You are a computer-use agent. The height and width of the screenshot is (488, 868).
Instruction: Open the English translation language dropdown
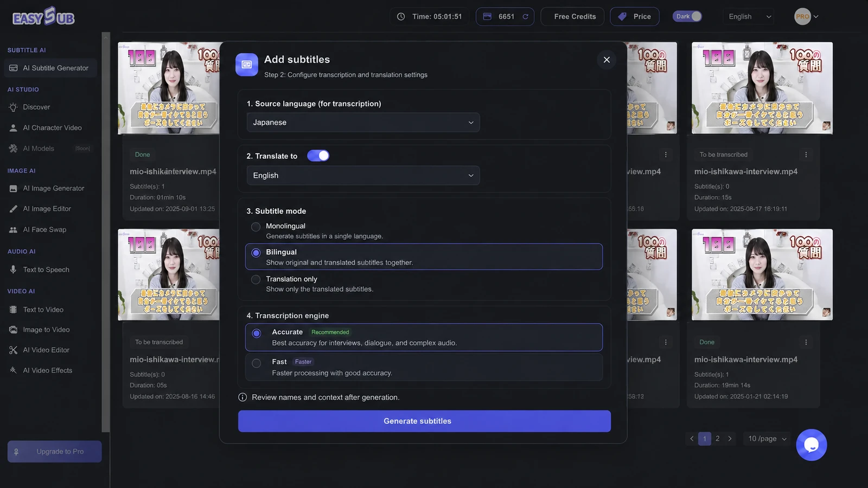point(363,176)
